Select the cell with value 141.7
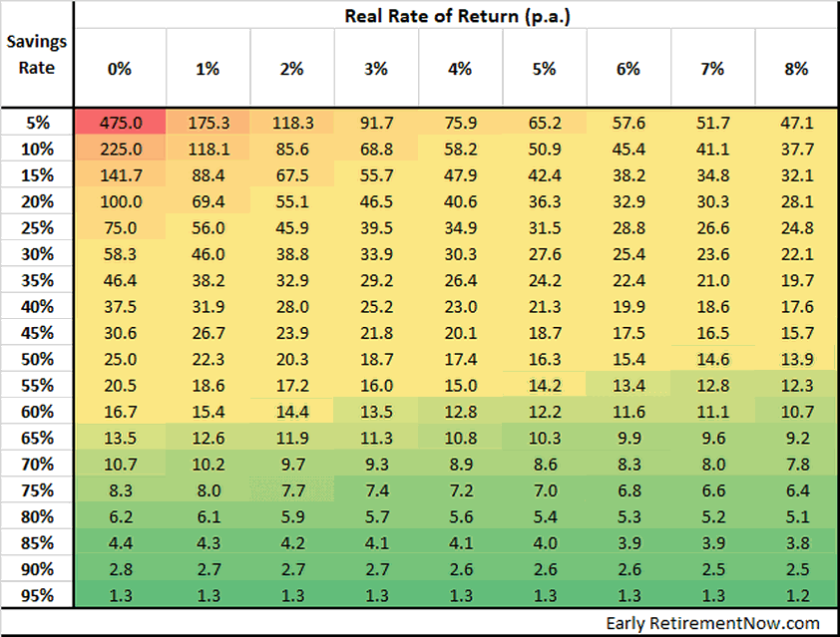The height and width of the screenshot is (637, 840). [119, 175]
